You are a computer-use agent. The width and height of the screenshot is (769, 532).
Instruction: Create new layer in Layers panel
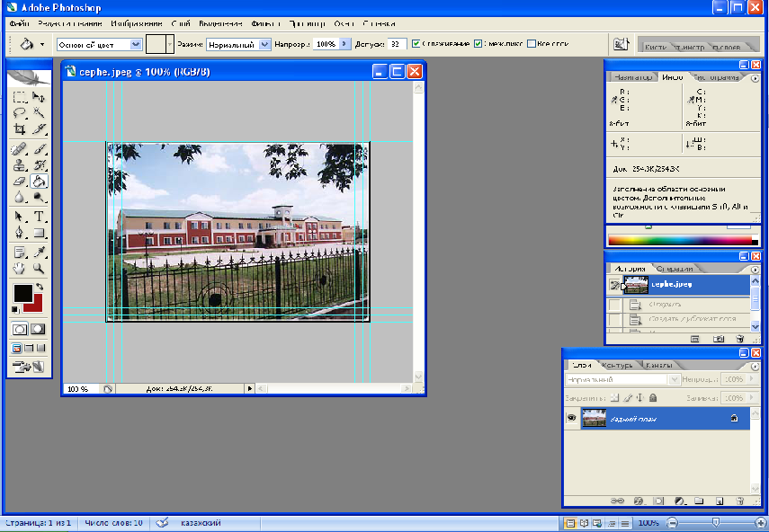coord(720,501)
